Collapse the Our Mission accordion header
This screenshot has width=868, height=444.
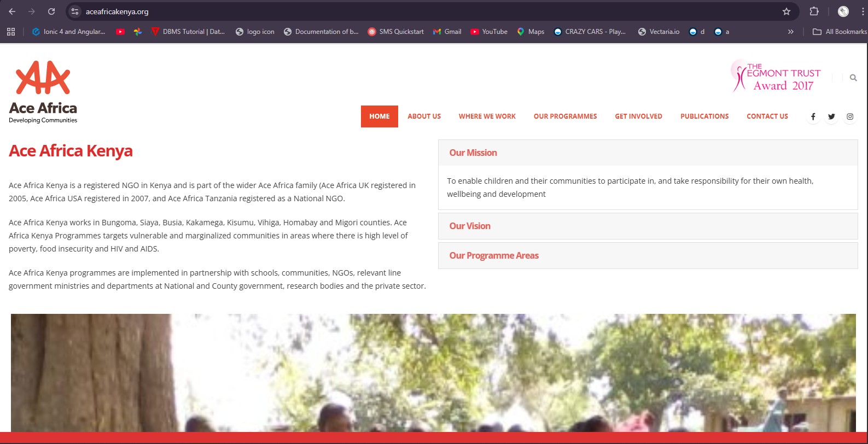point(473,153)
